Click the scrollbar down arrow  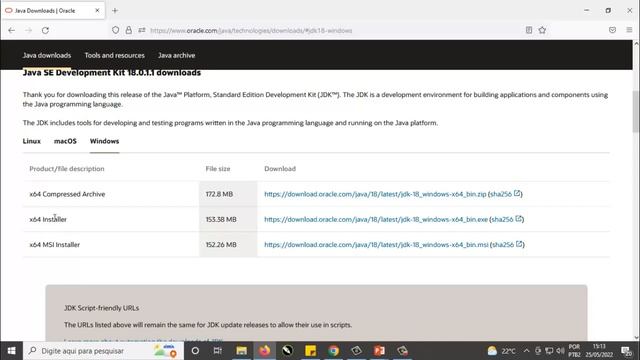pyautogui.click(x=636, y=337)
